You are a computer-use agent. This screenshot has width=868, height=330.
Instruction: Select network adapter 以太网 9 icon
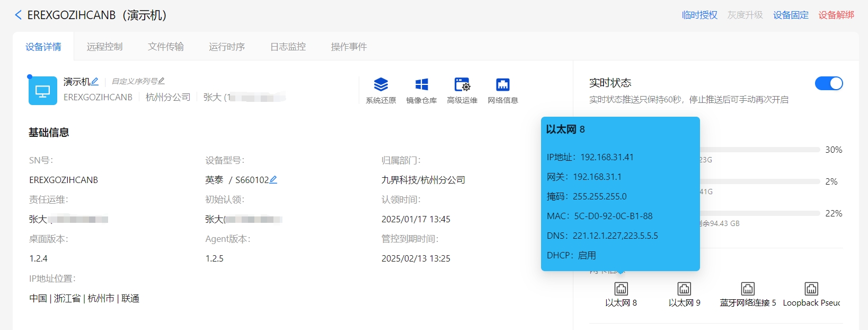point(685,289)
